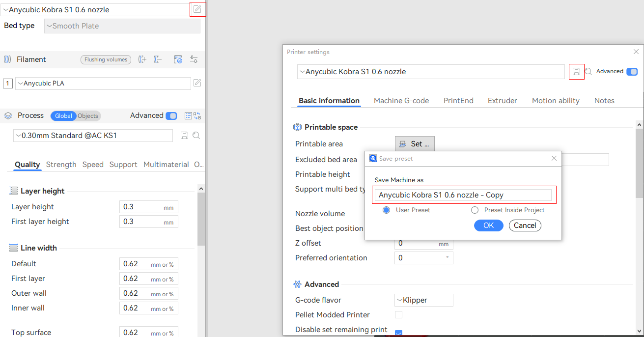
Task: Close the Save preset dialog
Action: click(x=554, y=158)
